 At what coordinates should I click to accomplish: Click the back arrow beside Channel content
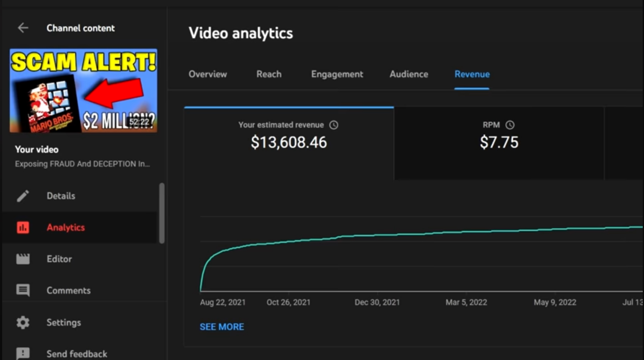[23, 28]
